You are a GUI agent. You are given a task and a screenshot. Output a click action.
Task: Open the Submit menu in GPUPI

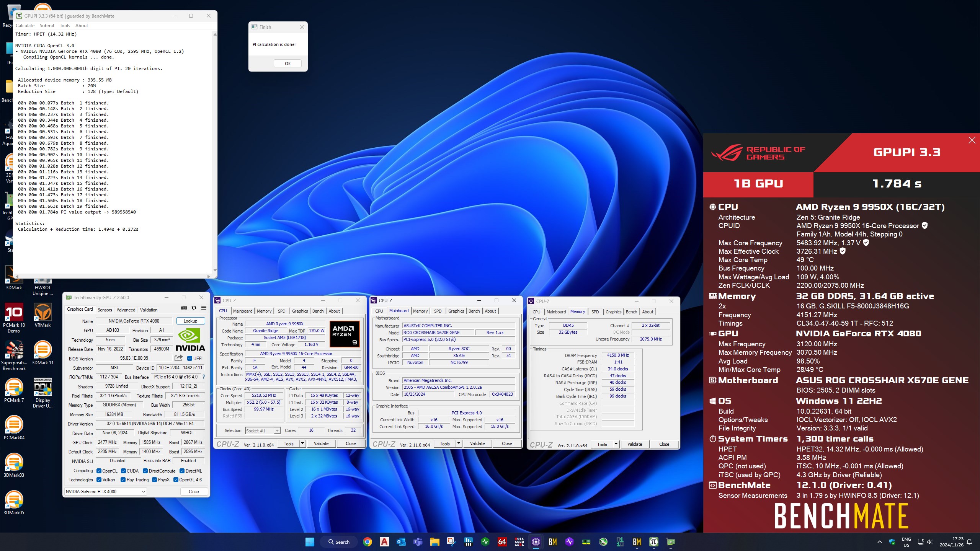pos(47,26)
